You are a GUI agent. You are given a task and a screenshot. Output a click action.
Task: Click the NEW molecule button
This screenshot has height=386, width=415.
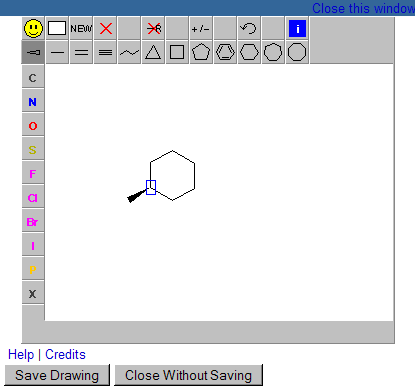coord(81,28)
